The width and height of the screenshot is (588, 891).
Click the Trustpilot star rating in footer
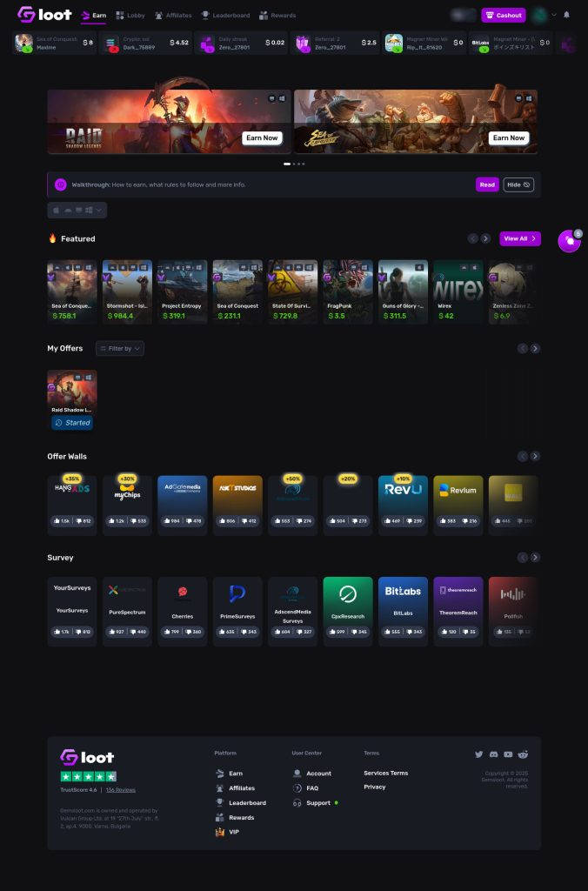pyautogui.click(x=89, y=776)
